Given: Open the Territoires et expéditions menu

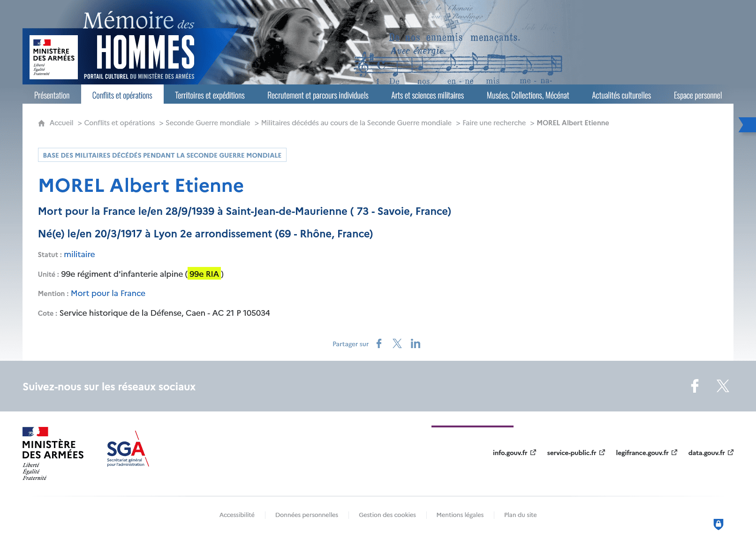Looking at the screenshot, I should pos(210,95).
